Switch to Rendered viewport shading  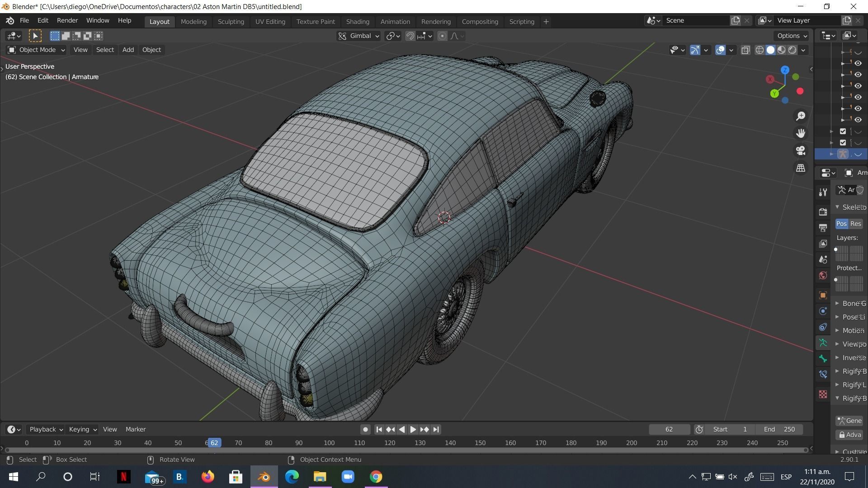(x=793, y=50)
